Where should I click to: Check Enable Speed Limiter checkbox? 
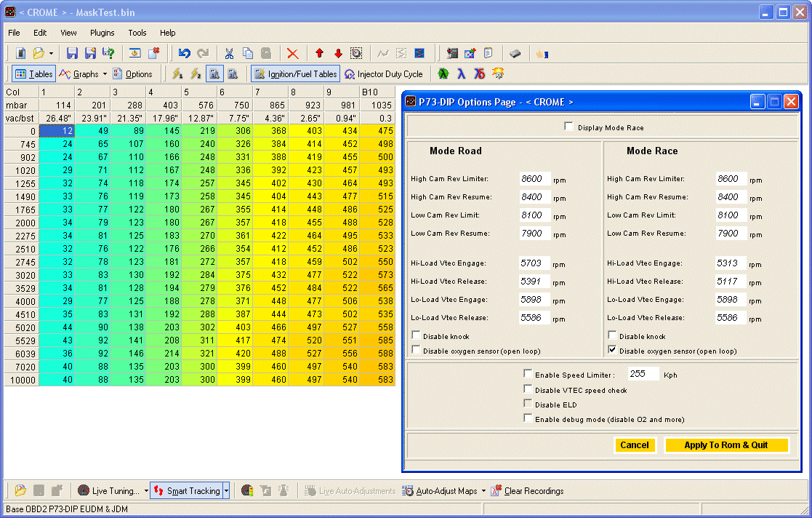coord(528,373)
